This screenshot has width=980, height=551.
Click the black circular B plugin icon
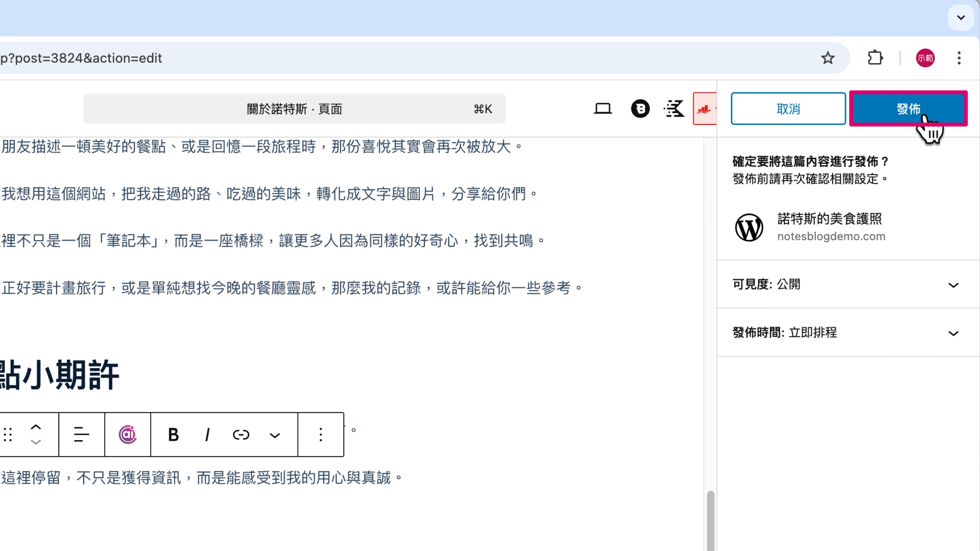(640, 109)
